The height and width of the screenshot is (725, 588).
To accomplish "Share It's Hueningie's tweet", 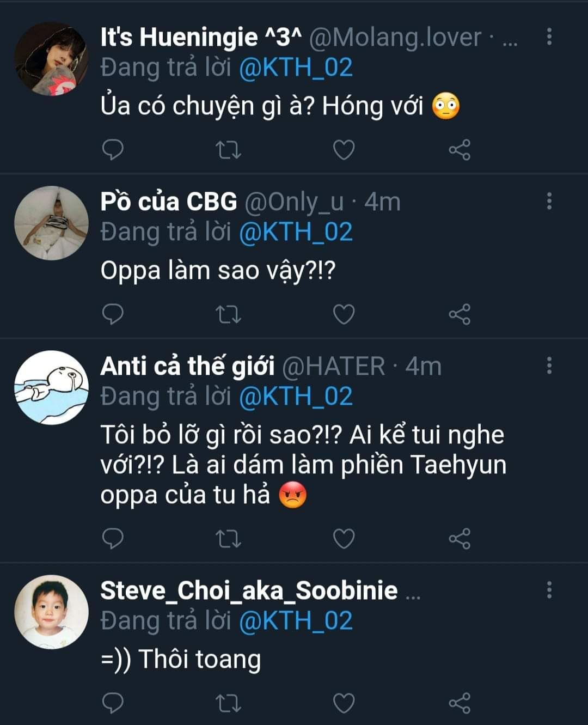I will click(x=460, y=149).
